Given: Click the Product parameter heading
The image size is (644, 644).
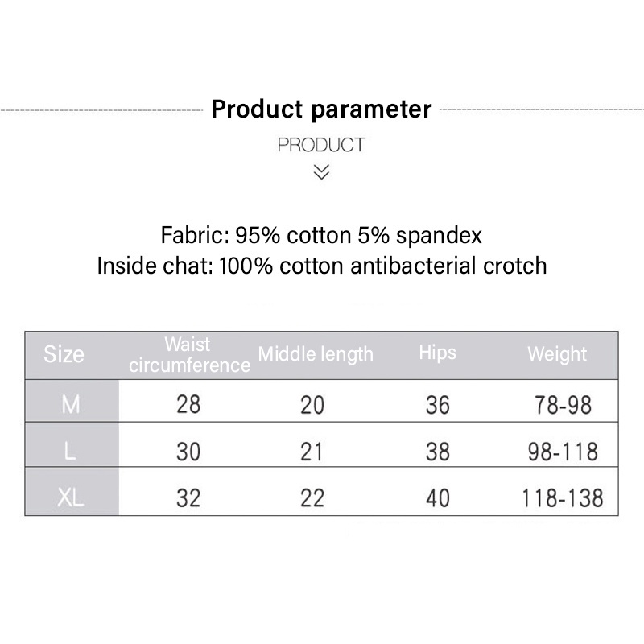Looking at the screenshot, I should point(321,109).
